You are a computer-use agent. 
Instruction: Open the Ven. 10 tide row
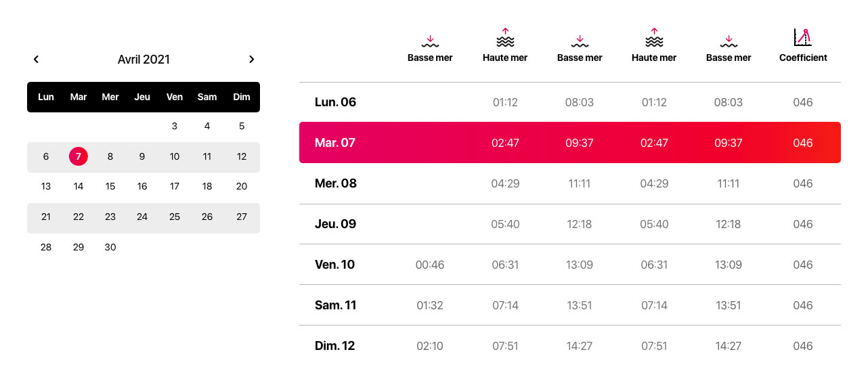coord(570,265)
